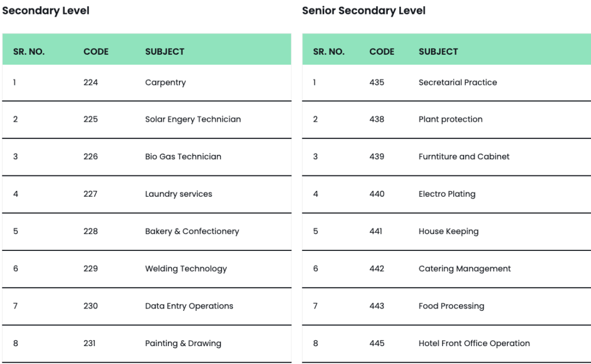Click Hotel Front Office Operation subject
Image resolution: width=591 pixels, height=364 pixels.
tap(474, 343)
